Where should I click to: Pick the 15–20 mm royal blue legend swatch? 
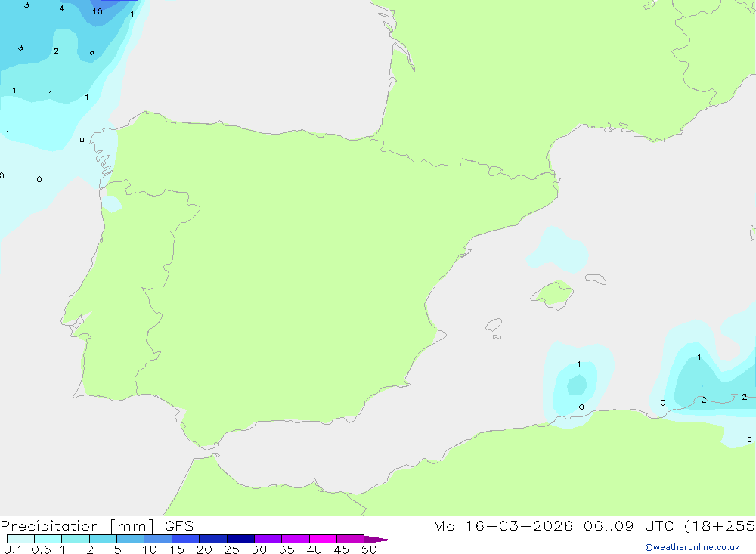click(185, 539)
